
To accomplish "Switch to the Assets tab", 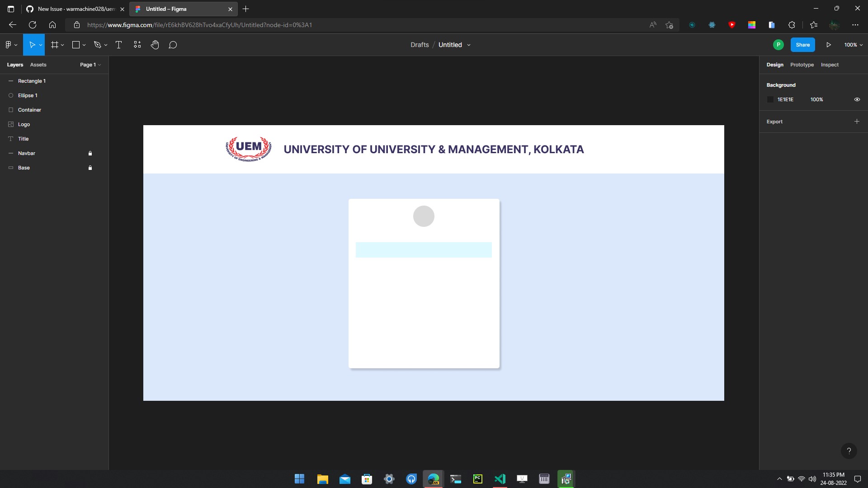I will 38,65.
